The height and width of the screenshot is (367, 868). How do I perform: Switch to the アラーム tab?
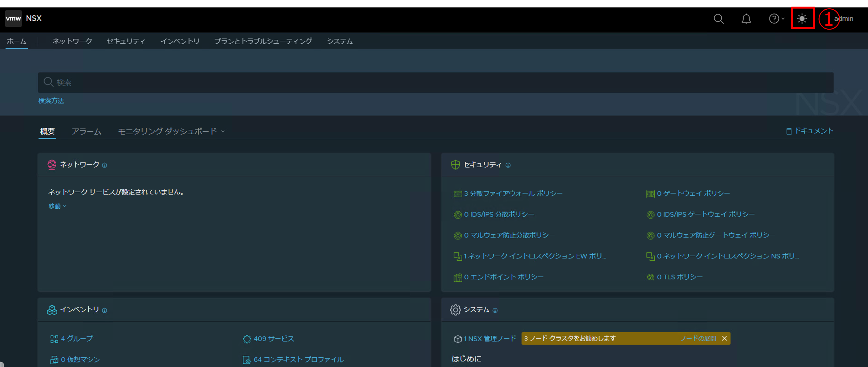(86, 131)
